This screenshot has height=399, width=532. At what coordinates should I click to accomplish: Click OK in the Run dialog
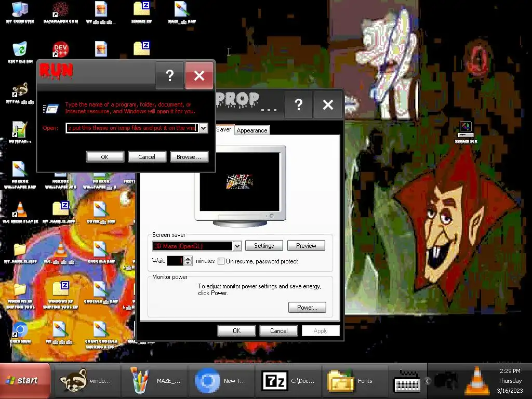(x=105, y=157)
